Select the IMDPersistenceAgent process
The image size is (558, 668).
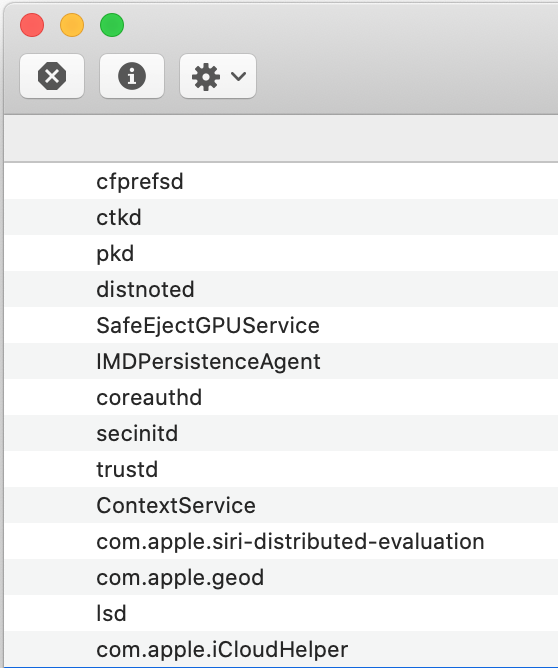tap(281, 361)
